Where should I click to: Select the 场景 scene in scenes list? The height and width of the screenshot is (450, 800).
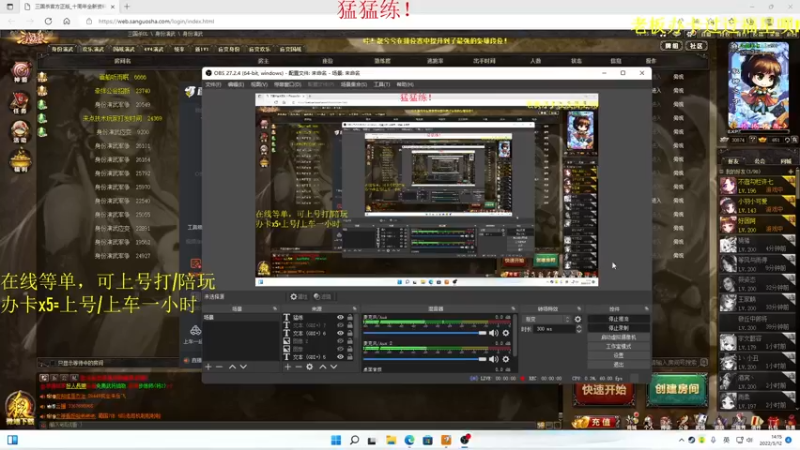click(x=241, y=317)
